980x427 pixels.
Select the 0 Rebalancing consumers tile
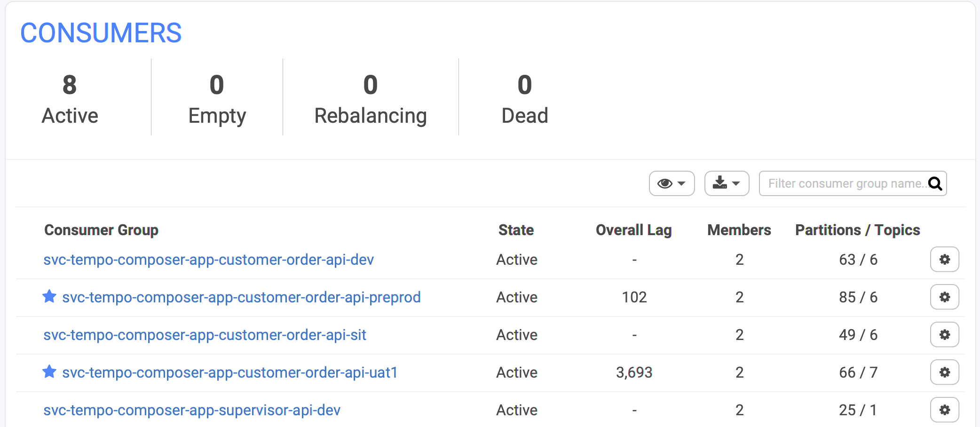pyautogui.click(x=371, y=99)
